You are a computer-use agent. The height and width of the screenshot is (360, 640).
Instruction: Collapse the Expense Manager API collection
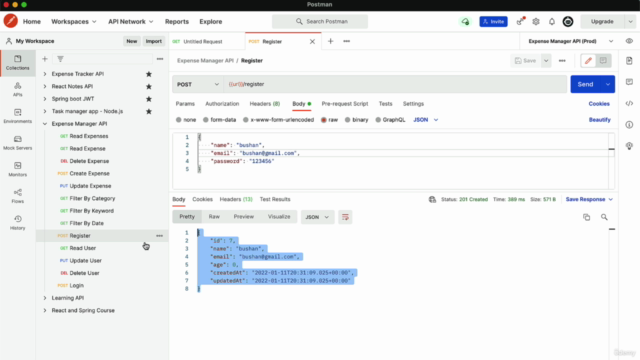tap(45, 124)
